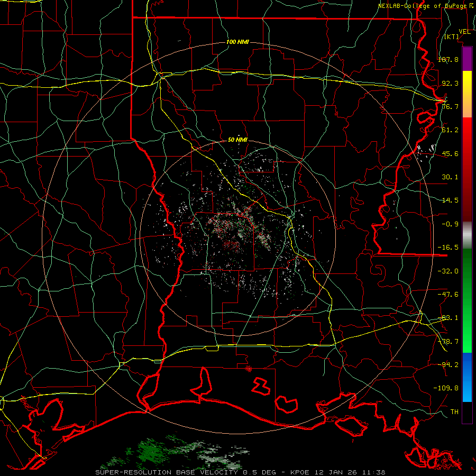Image resolution: width=476 pixels, height=476 pixels.
Task: Click the TH label on legend
Action: coord(454,412)
